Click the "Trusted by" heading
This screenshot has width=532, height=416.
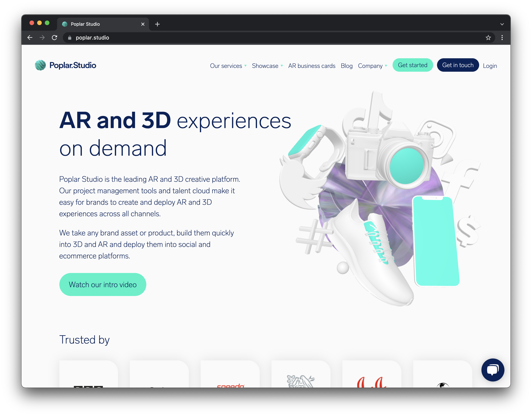point(84,340)
